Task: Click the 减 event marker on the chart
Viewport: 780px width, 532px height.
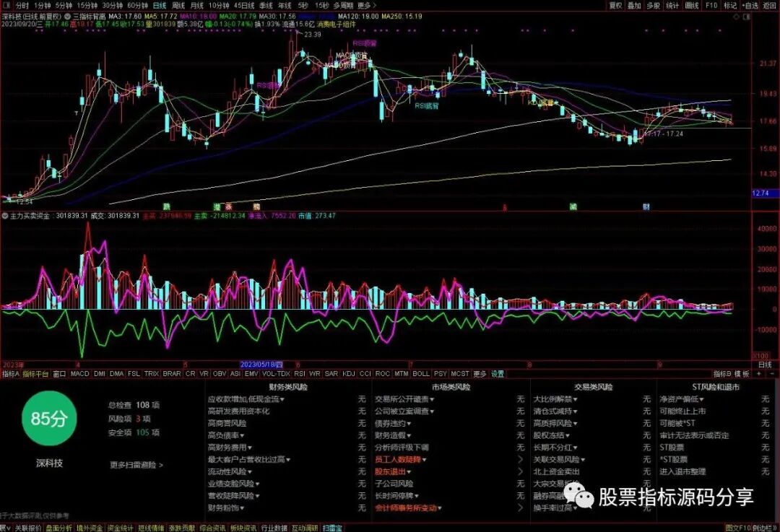Action: click(573, 206)
